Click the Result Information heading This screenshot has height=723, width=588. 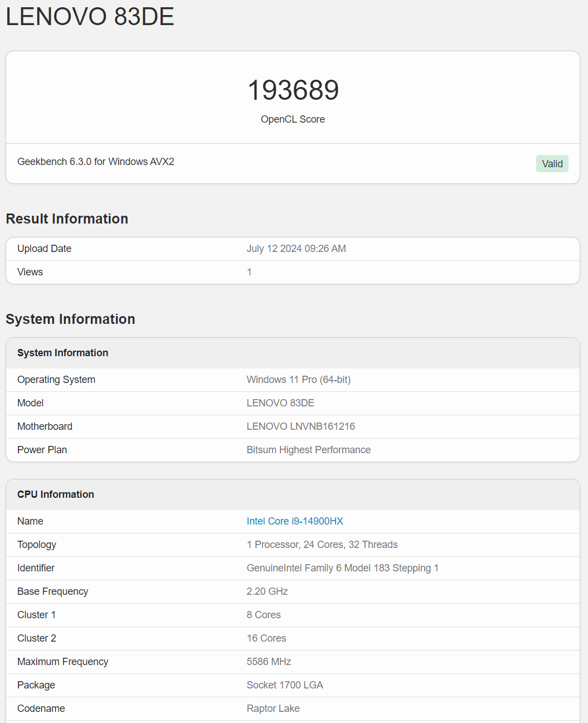[x=67, y=219]
